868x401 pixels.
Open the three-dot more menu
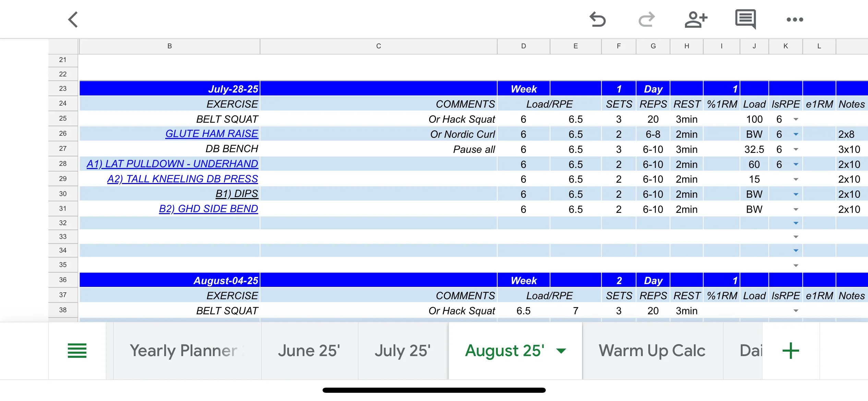point(795,20)
